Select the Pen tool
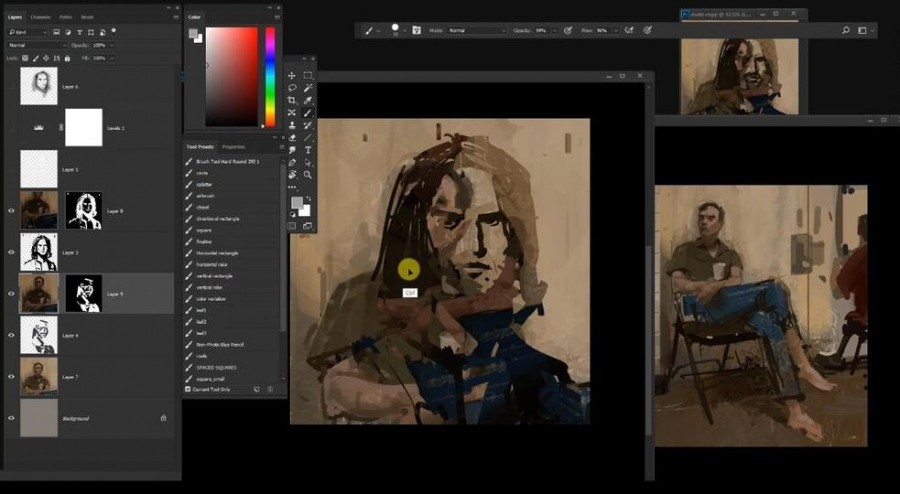900x494 pixels. [292, 163]
